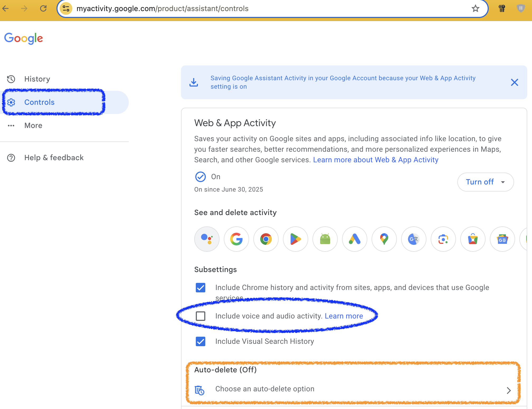The width and height of the screenshot is (532, 409).
Task: Click the On status checkmark
Action: [201, 177]
